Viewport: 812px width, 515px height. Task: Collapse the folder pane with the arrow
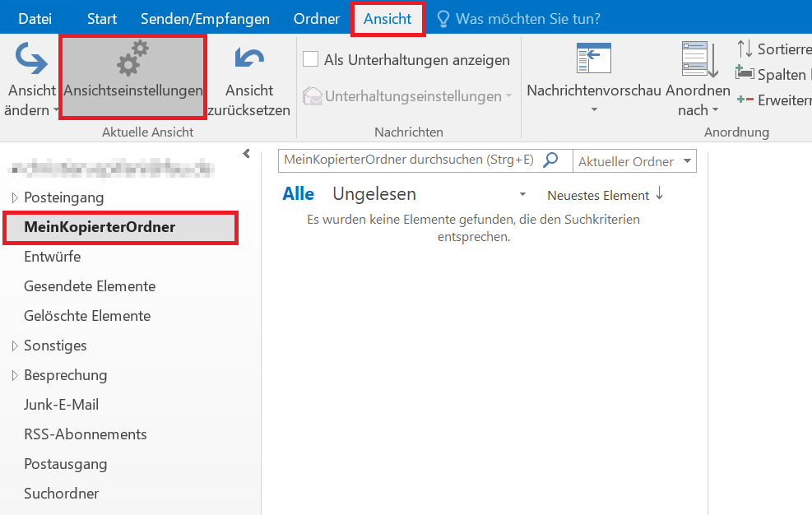click(246, 154)
